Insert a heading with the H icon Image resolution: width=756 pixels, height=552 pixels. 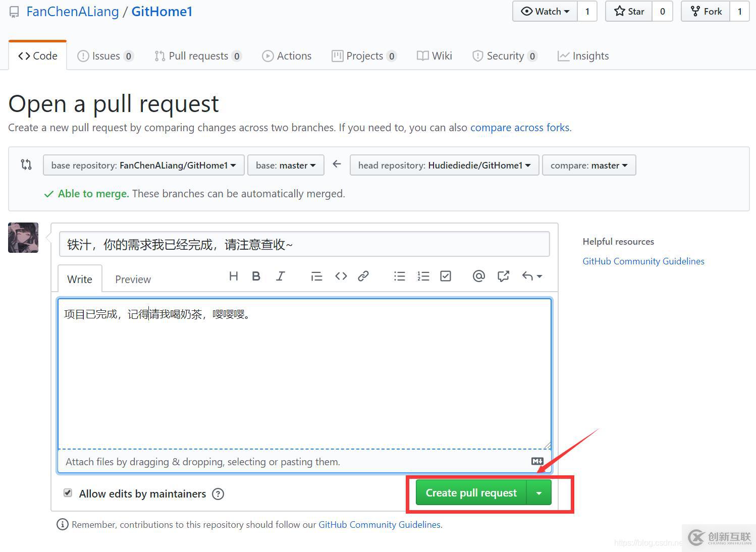[233, 276]
